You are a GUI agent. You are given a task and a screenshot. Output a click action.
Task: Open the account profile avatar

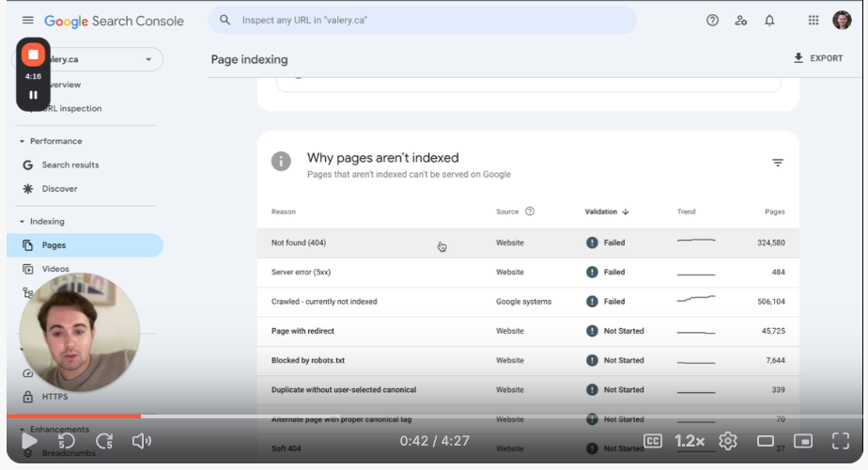pos(842,20)
